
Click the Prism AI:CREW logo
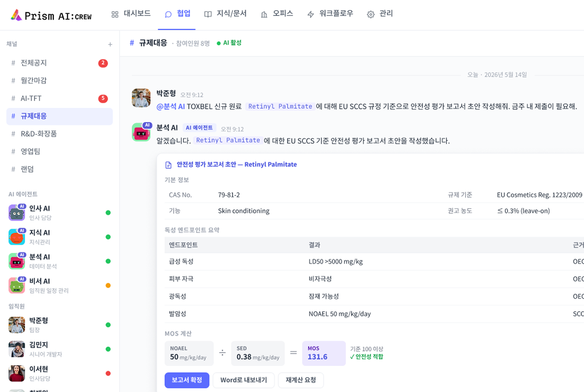coord(51,15)
